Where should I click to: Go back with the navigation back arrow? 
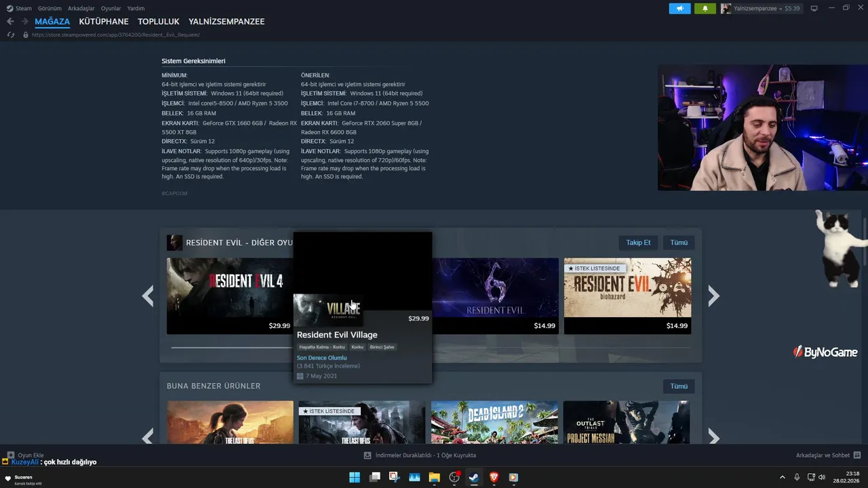tap(10, 22)
